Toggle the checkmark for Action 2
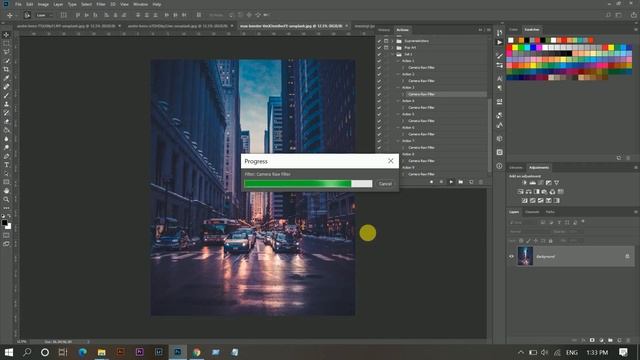 pos(379,74)
